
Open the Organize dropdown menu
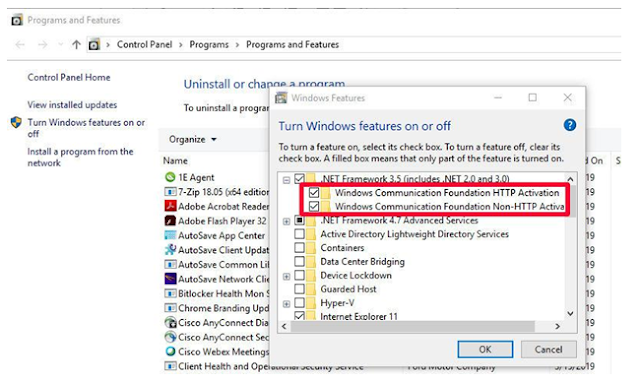click(192, 140)
